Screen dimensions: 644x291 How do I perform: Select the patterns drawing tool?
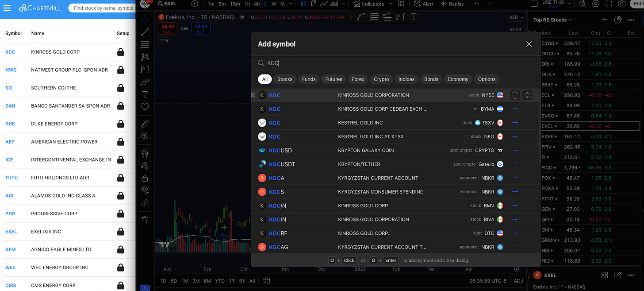tap(145, 57)
